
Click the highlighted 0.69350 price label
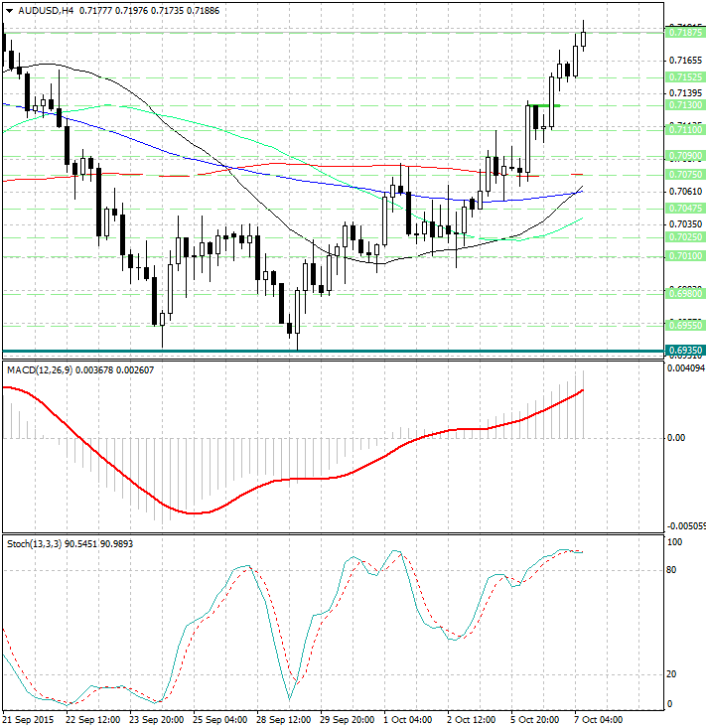(685, 351)
